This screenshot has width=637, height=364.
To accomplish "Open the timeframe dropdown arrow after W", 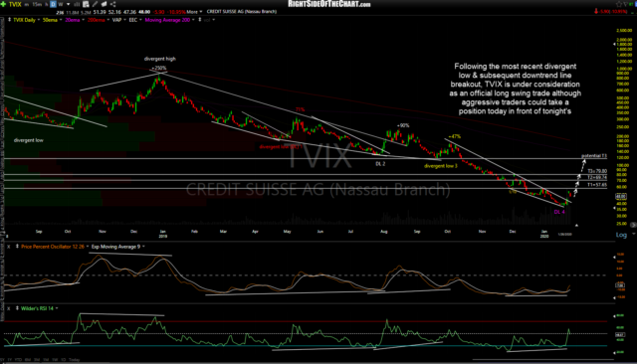I will tap(69, 4).
